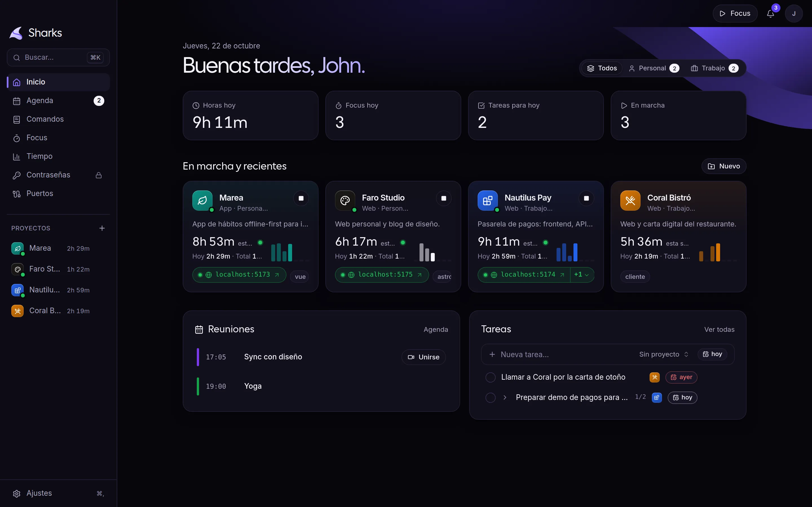Switch to the Personal filter tab
Image resolution: width=812 pixels, height=507 pixels.
tap(654, 68)
